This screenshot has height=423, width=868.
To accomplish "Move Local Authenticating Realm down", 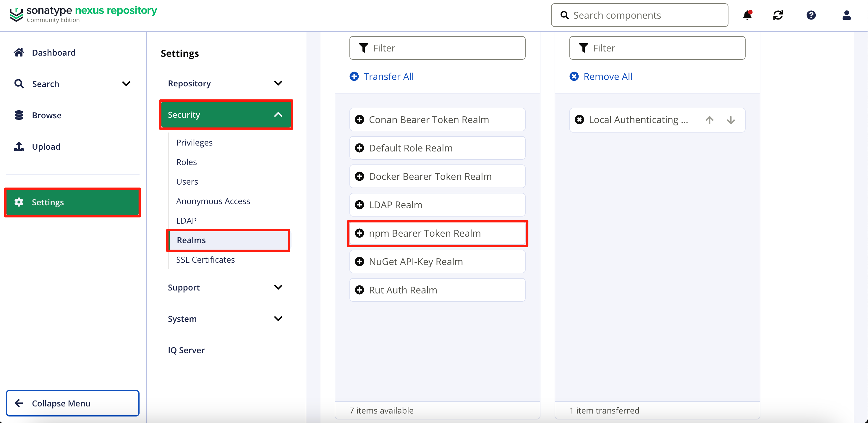I will click(731, 120).
